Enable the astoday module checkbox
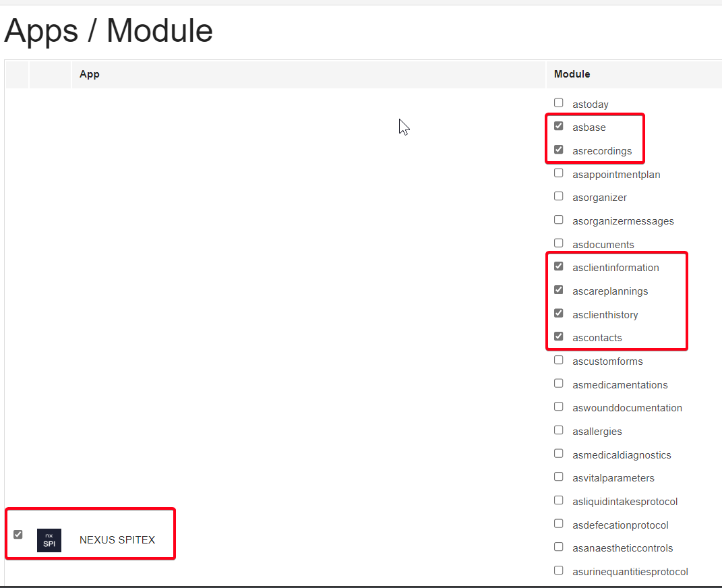This screenshot has height=588, width=722. pyautogui.click(x=558, y=103)
